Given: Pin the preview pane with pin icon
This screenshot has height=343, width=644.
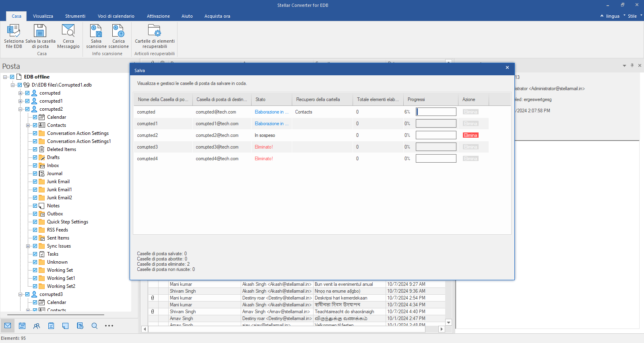Looking at the screenshot, I should 632,65.
